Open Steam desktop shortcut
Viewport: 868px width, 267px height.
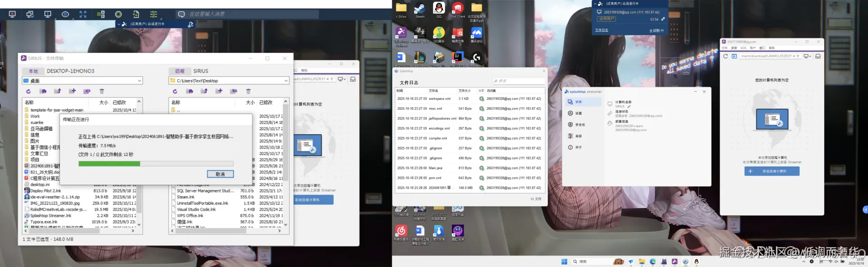(x=420, y=10)
